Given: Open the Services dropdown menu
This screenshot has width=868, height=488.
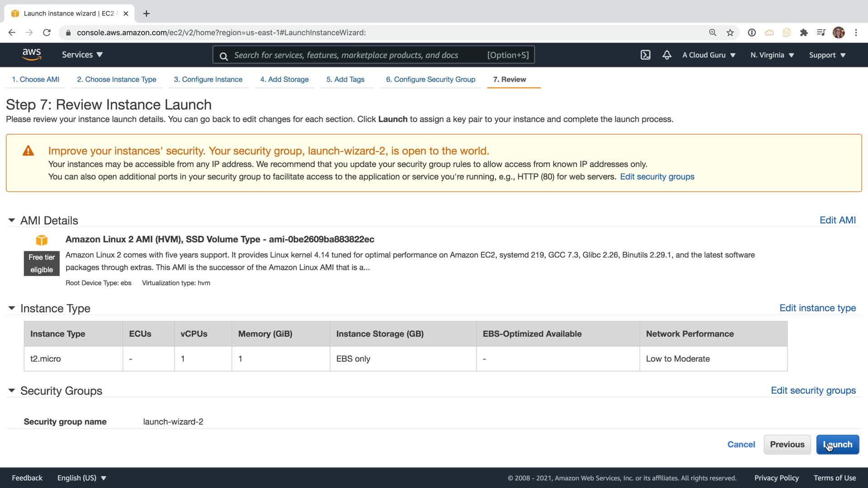Looking at the screenshot, I should pos(82,55).
